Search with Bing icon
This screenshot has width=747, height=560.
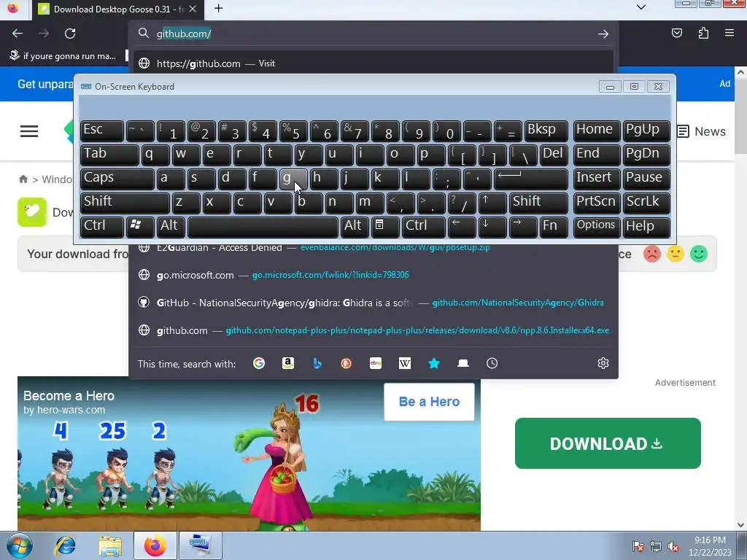[x=317, y=363]
